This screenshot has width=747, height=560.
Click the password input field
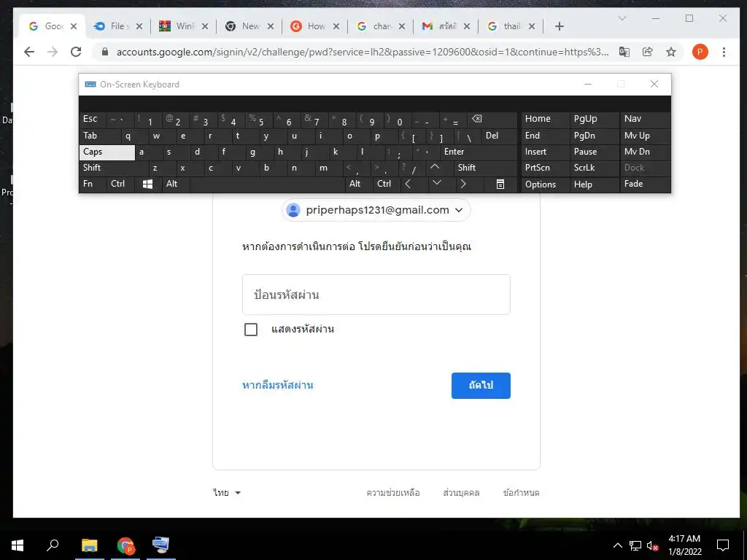[x=376, y=295]
